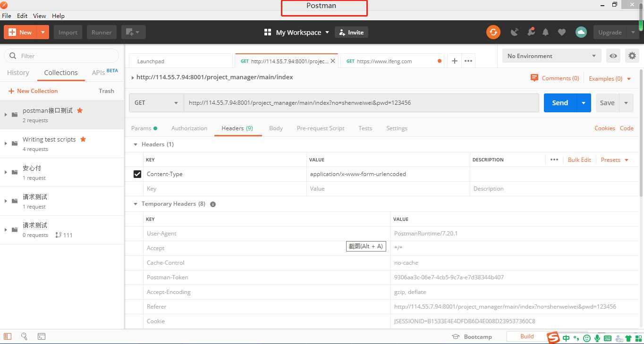Click the heart icon in header
Viewport: 644px width, 344px height.
561,32
